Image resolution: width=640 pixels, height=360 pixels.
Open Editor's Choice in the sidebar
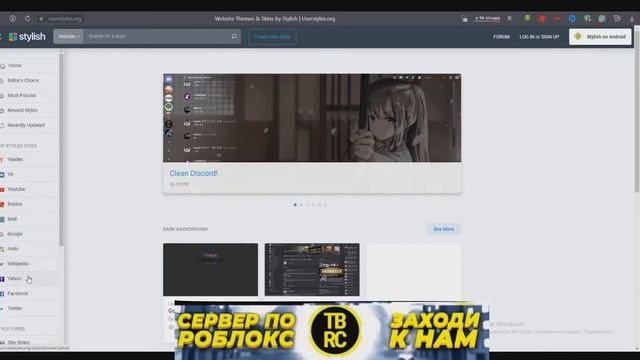[23, 80]
